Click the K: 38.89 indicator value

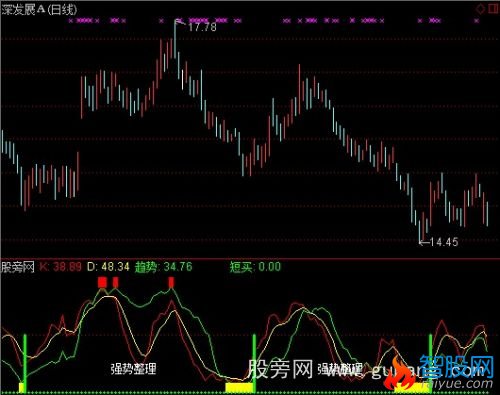[x=60, y=267]
